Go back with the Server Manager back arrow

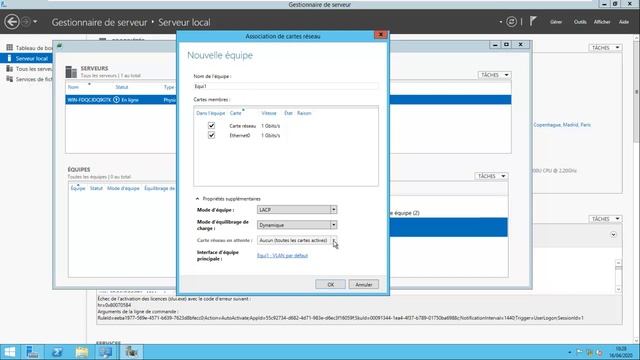pyautogui.click(x=12, y=22)
